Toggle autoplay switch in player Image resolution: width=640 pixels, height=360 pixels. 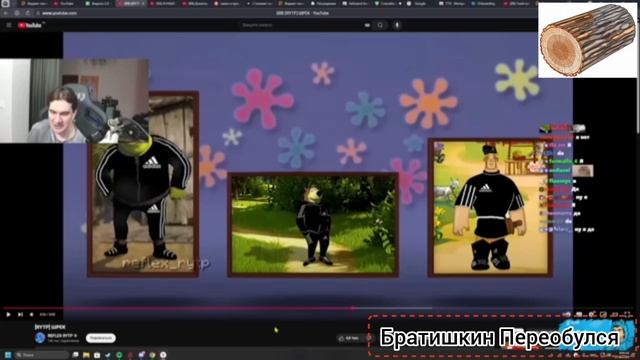click(x=567, y=314)
